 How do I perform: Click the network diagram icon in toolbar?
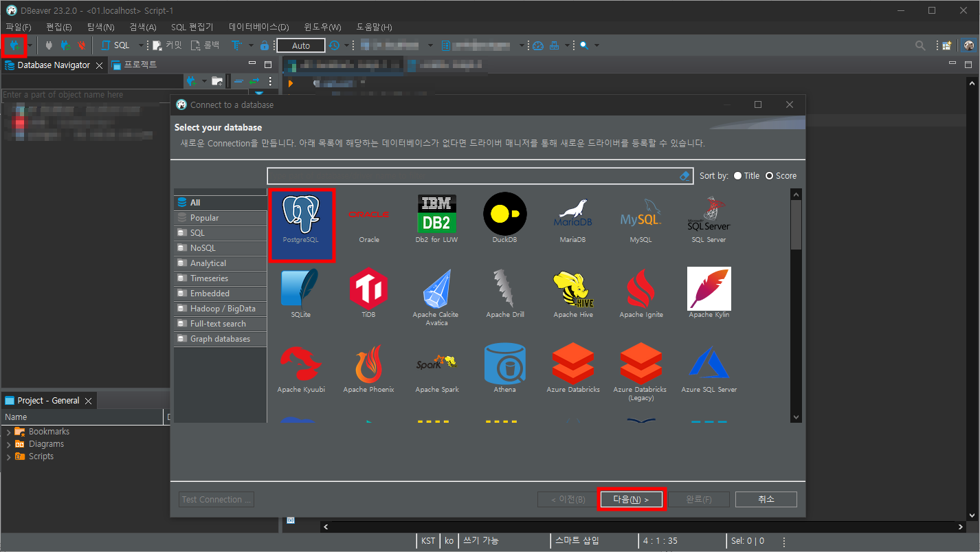pos(555,45)
